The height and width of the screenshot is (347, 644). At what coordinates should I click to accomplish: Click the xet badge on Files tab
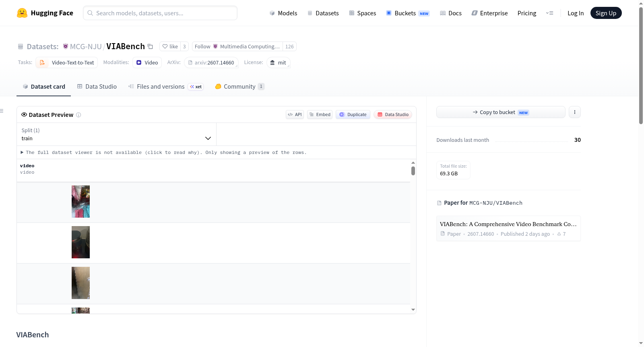pyautogui.click(x=196, y=87)
